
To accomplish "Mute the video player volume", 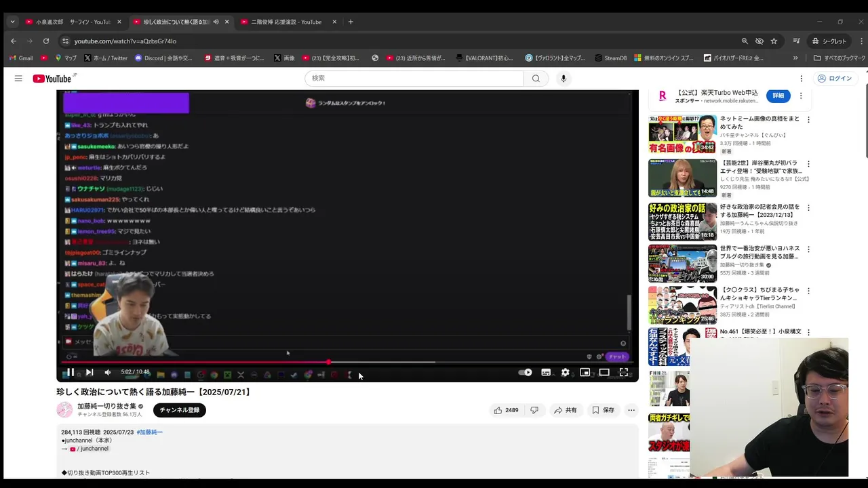I will (107, 372).
